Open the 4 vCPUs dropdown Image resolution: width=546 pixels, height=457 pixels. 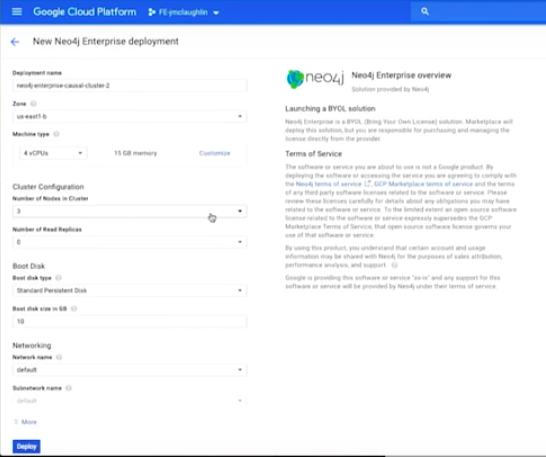coord(53,153)
